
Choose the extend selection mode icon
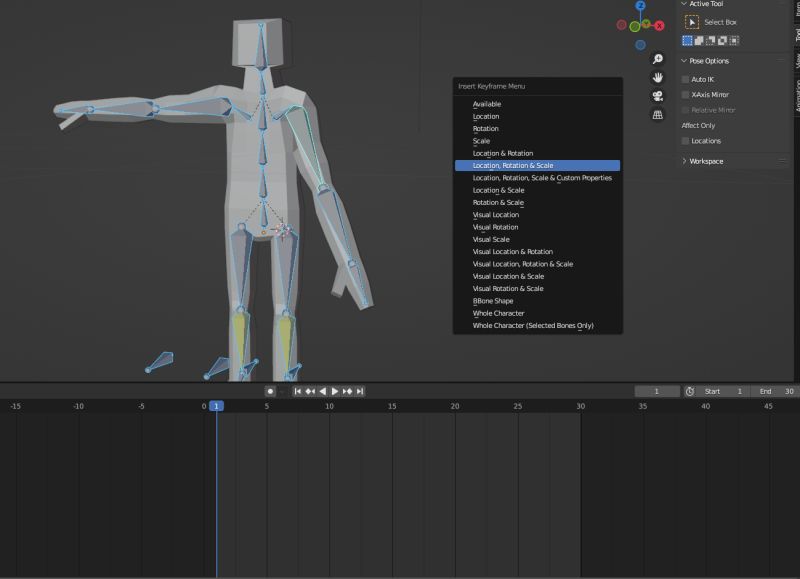(x=699, y=42)
